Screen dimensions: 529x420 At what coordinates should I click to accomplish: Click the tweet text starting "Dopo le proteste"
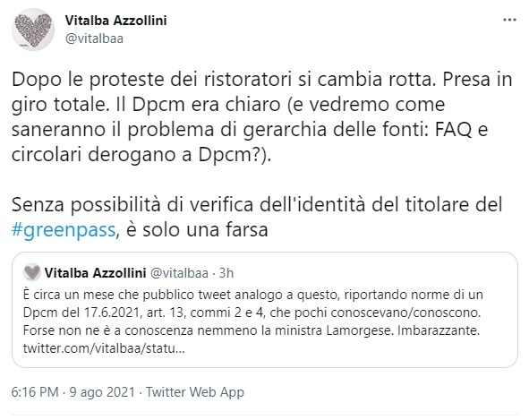click(x=261, y=116)
